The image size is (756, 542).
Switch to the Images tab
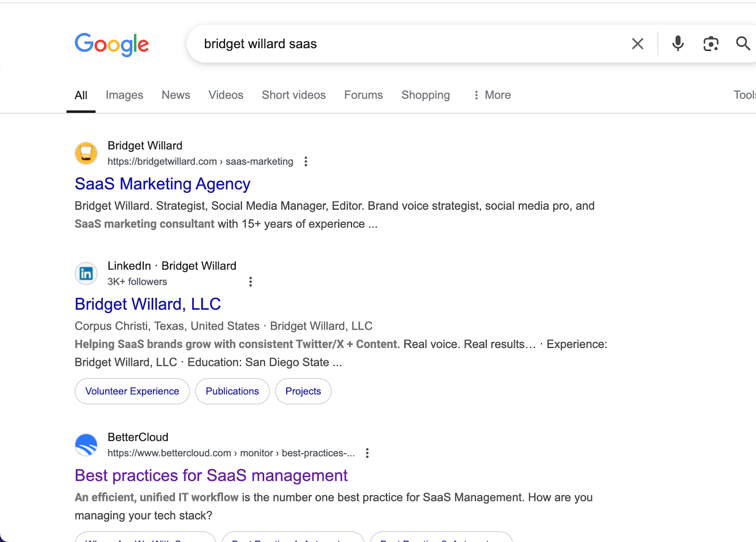(x=124, y=95)
